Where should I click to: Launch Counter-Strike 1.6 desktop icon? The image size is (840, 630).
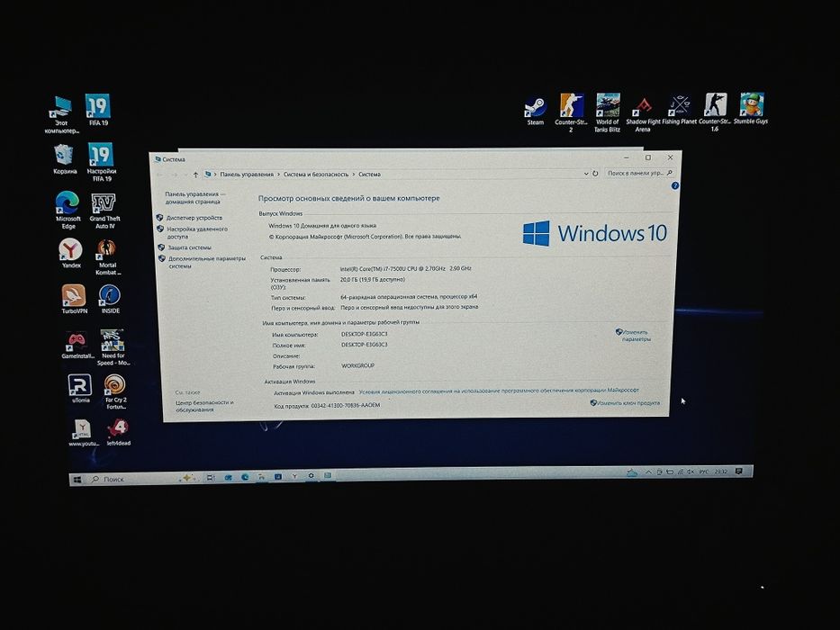pyautogui.click(x=715, y=112)
